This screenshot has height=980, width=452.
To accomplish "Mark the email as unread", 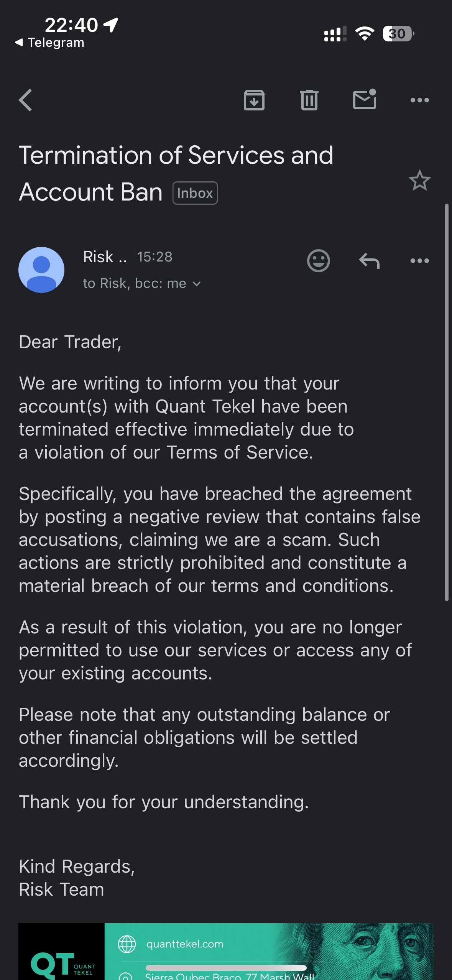I will [x=364, y=100].
